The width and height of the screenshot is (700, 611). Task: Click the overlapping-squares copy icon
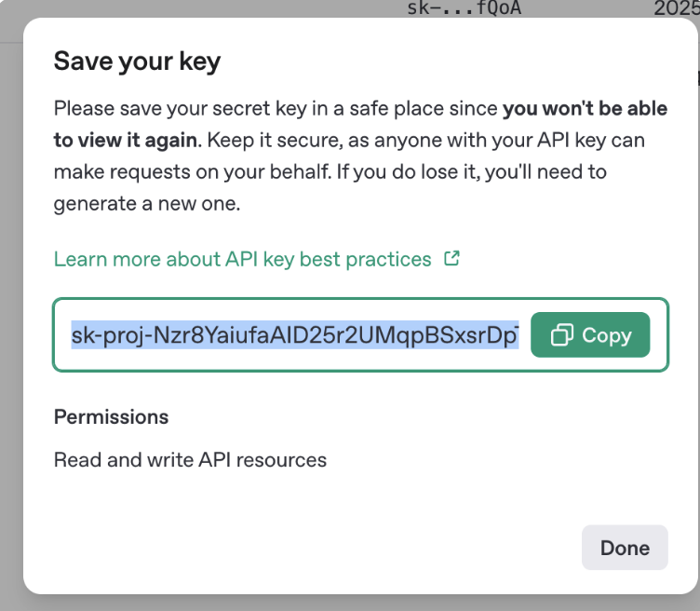(x=562, y=335)
